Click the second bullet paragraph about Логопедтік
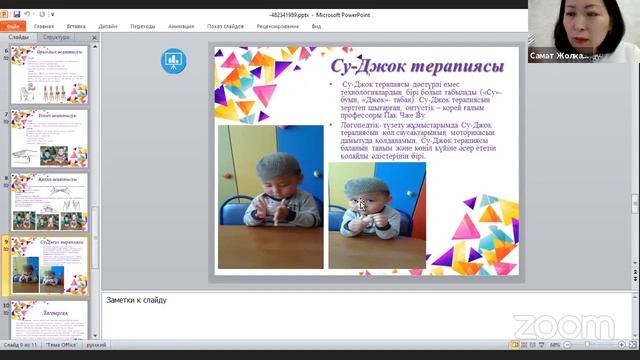Screen dimensions: 640x360 [418, 140]
